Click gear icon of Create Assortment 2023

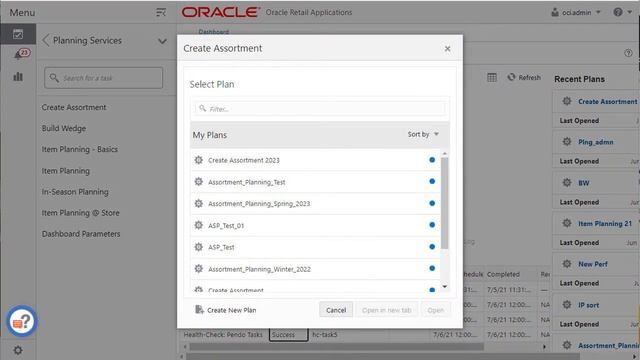(x=198, y=160)
